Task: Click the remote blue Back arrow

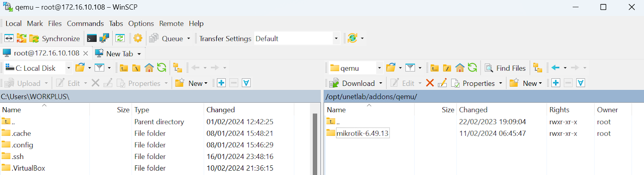Action: click(x=555, y=68)
